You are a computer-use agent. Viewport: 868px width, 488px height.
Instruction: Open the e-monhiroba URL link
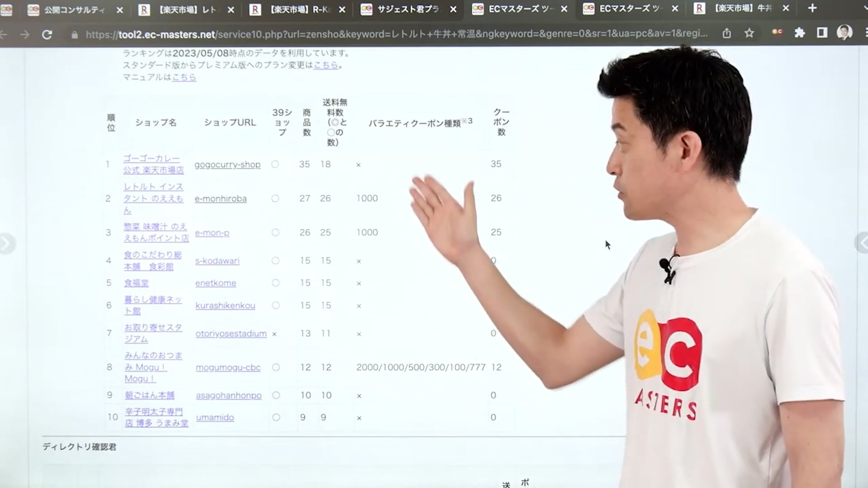pos(221,198)
